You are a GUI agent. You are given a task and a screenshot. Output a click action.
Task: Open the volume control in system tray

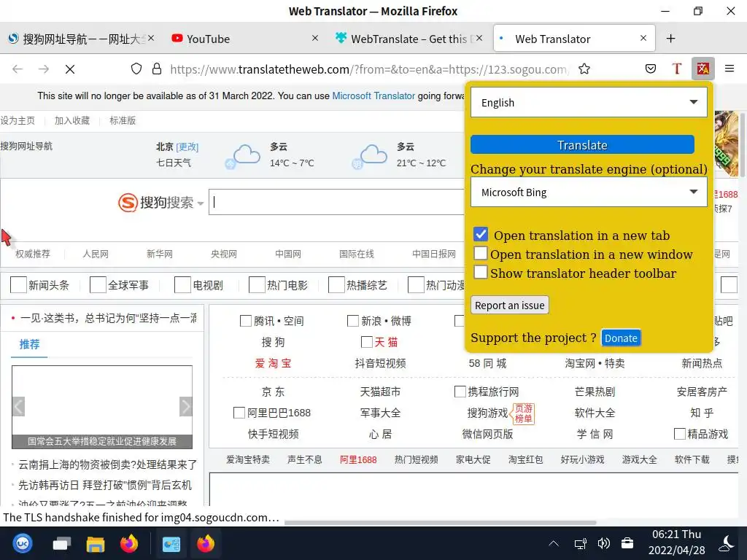tap(603, 543)
